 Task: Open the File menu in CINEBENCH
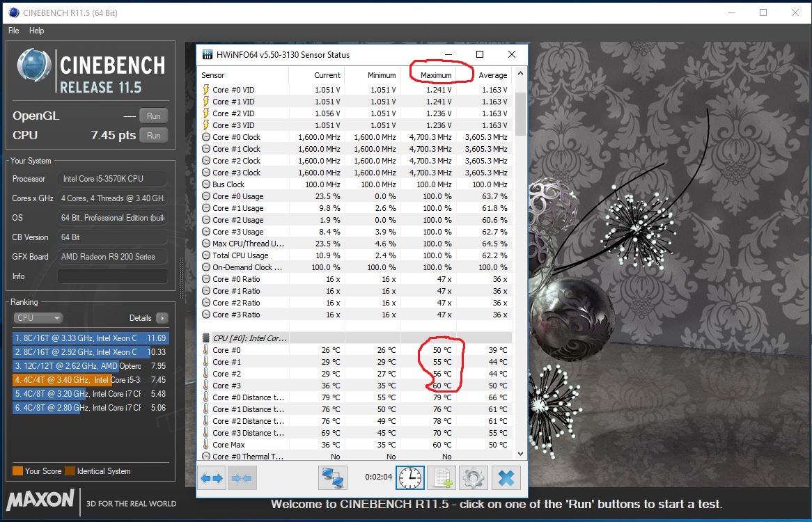(x=13, y=31)
